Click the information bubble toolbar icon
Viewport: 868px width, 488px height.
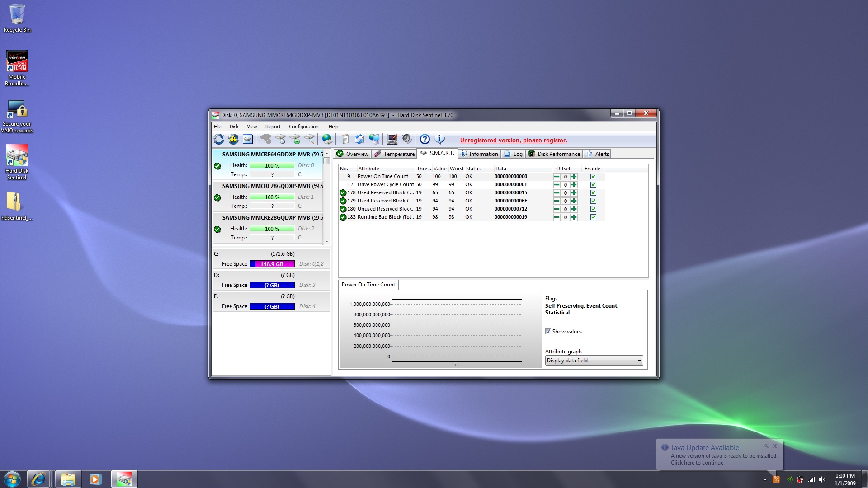point(439,139)
